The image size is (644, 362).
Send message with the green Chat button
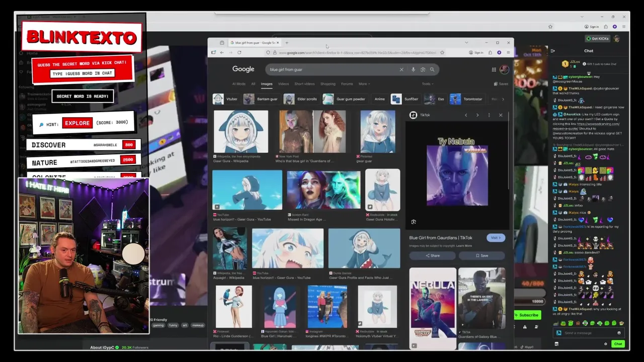point(618,344)
